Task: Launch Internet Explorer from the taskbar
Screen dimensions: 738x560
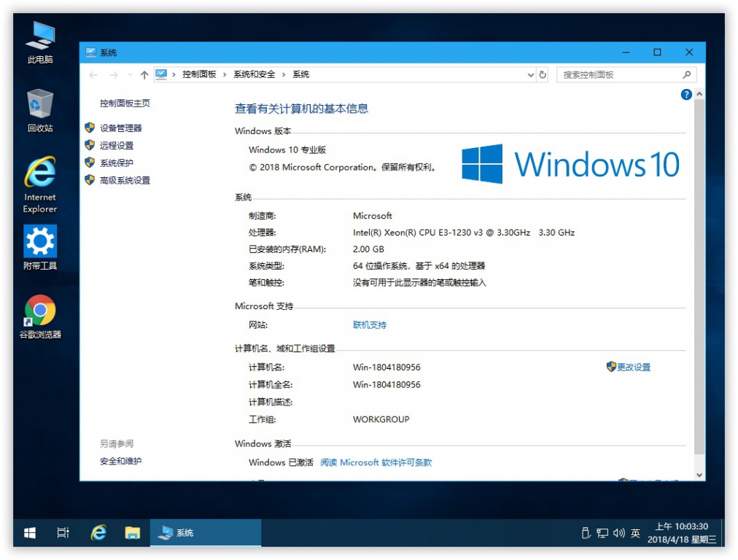Action: [x=98, y=533]
